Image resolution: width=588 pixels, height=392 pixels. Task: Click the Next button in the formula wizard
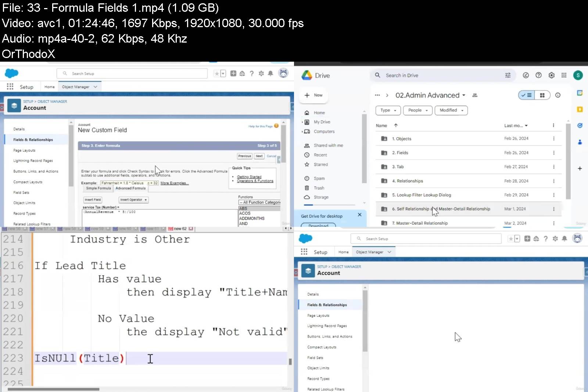pos(259,156)
